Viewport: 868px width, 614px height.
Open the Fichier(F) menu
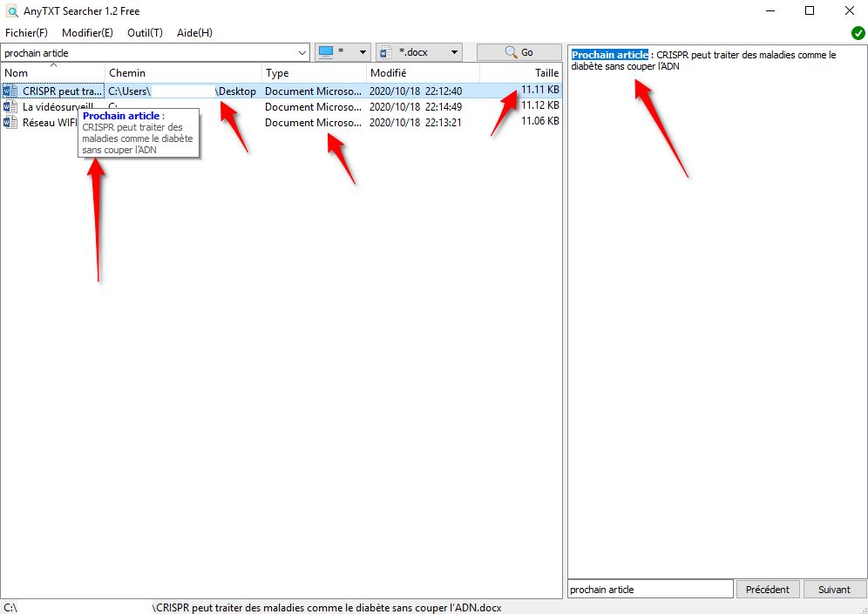26,32
